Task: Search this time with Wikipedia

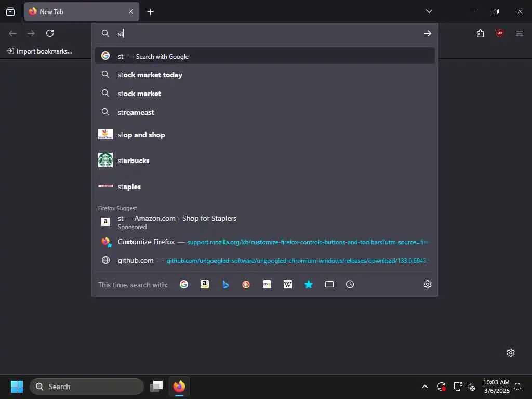Action: pyautogui.click(x=288, y=284)
